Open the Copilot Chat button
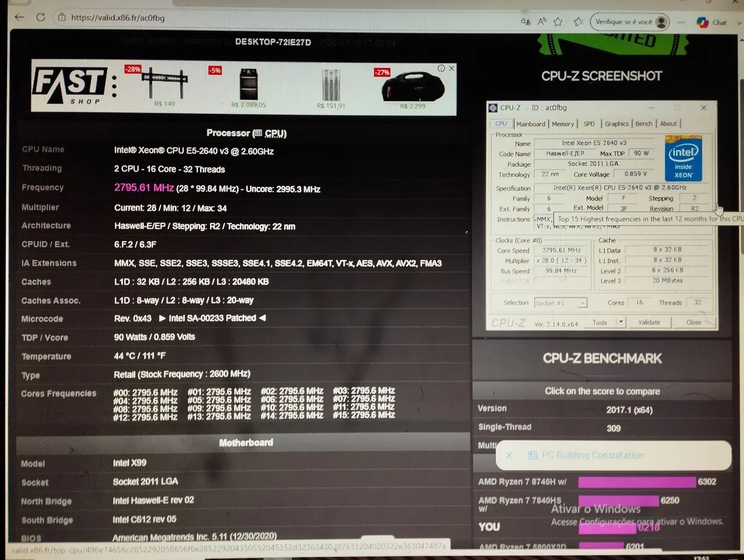Image resolution: width=744 pixels, height=560 pixels. point(712,23)
